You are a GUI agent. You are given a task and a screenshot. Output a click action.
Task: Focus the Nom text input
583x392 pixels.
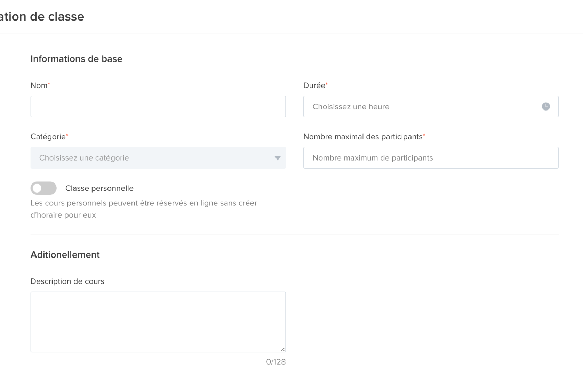coord(158,107)
